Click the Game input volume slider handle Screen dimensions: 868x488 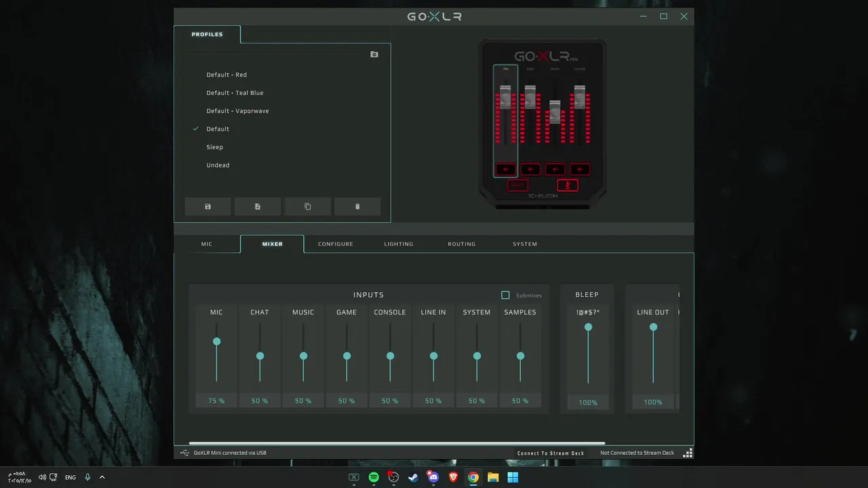click(347, 356)
